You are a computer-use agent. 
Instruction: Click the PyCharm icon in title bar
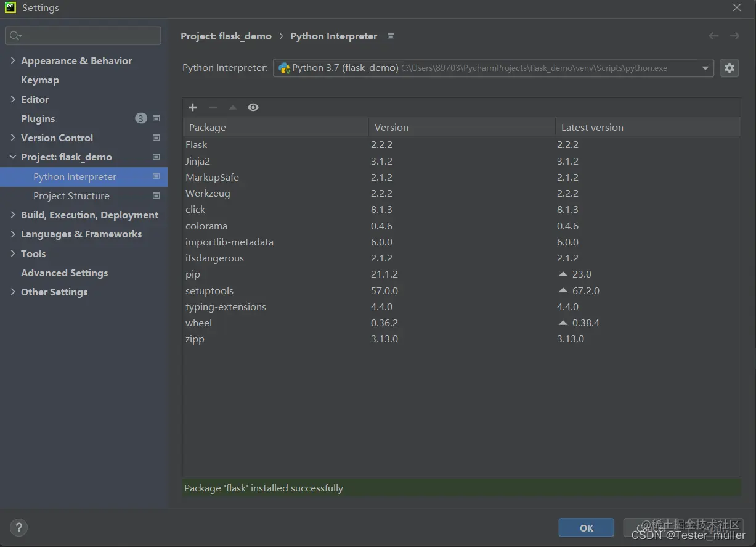10,7
